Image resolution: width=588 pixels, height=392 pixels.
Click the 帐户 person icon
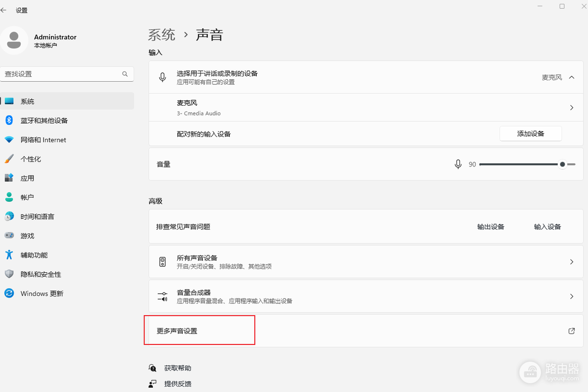[9, 197]
